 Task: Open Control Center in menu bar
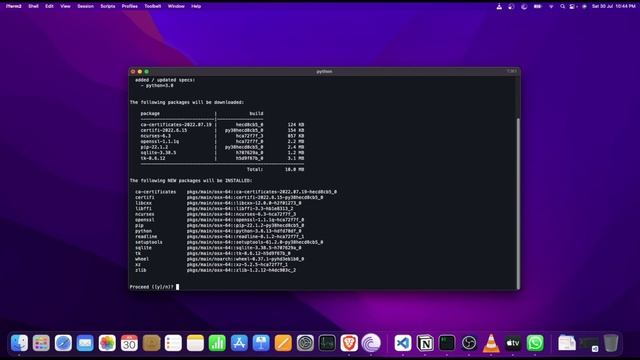pos(573,6)
